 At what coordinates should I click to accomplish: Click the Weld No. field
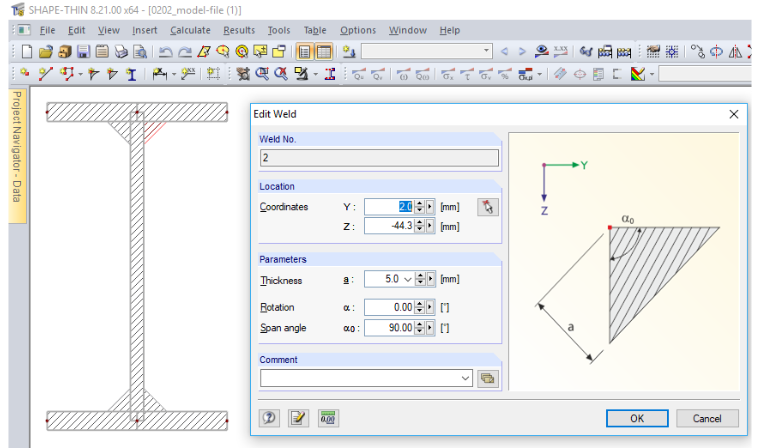tap(379, 158)
